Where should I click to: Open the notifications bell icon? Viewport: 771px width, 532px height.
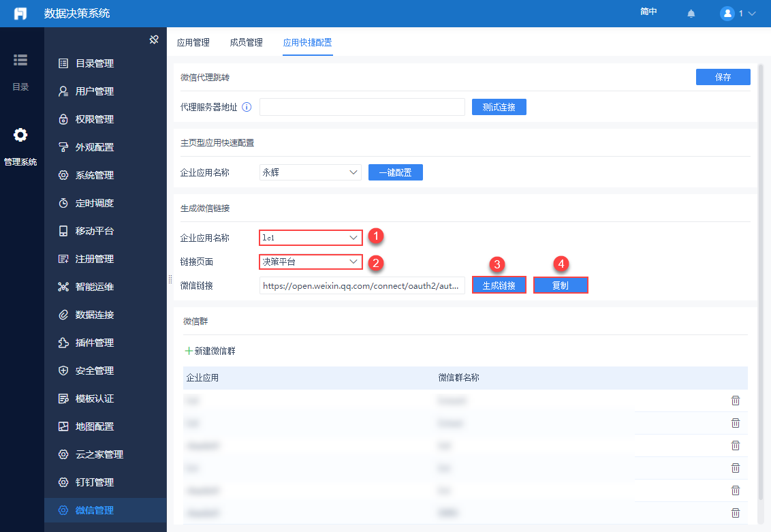691,14
